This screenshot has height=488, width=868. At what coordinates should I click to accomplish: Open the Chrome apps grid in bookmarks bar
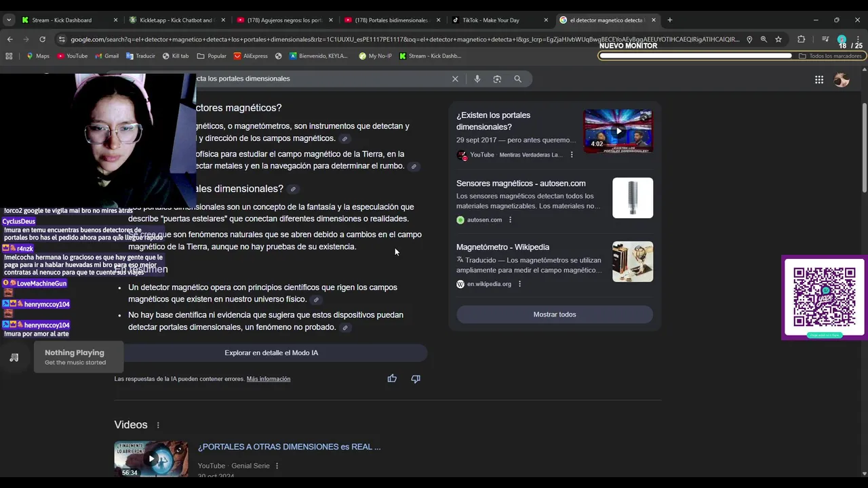coord(9,56)
